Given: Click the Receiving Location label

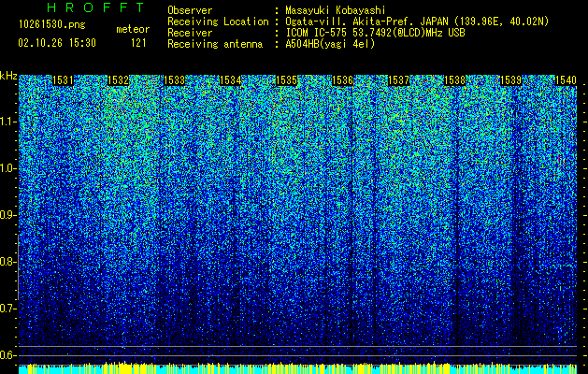Looking at the screenshot, I should [x=218, y=22].
